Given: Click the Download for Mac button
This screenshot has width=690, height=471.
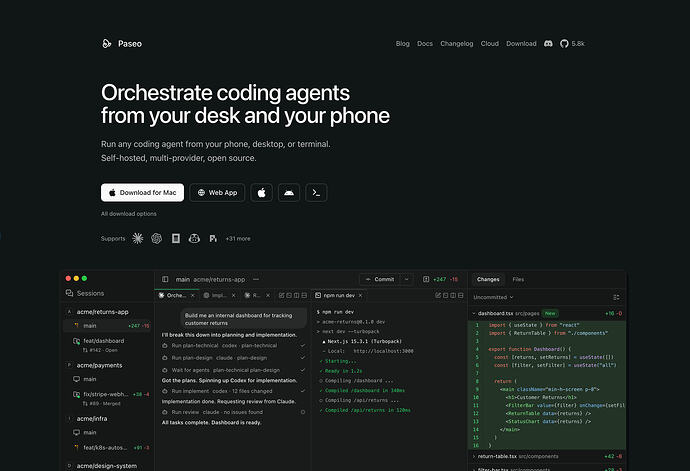Looking at the screenshot, I should (143, 193).
